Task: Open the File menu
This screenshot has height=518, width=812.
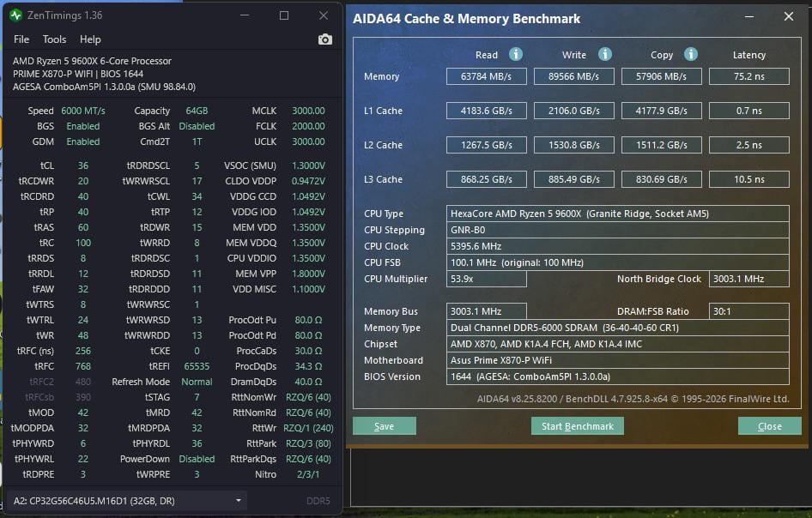Action: (21, 39)
